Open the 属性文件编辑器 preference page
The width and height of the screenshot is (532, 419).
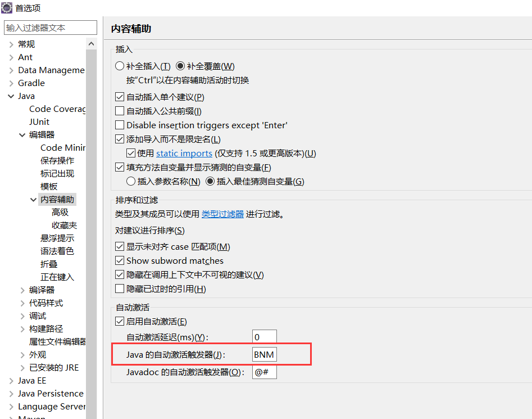coord(57,341)
